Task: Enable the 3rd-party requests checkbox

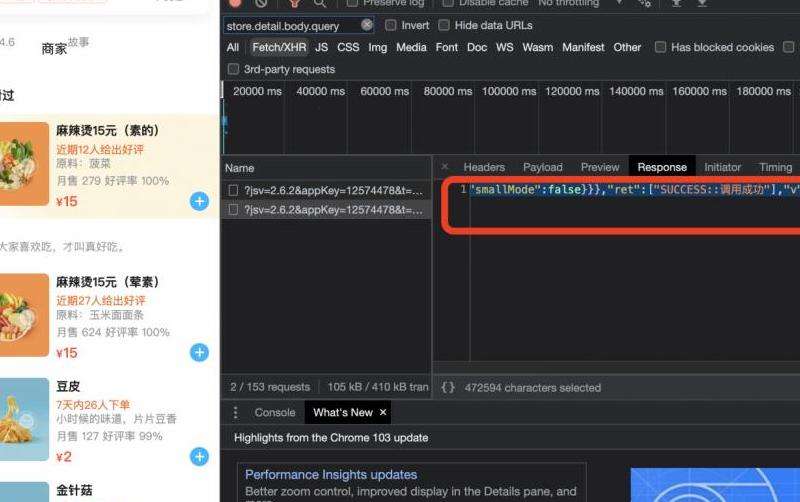Action: 234,69
